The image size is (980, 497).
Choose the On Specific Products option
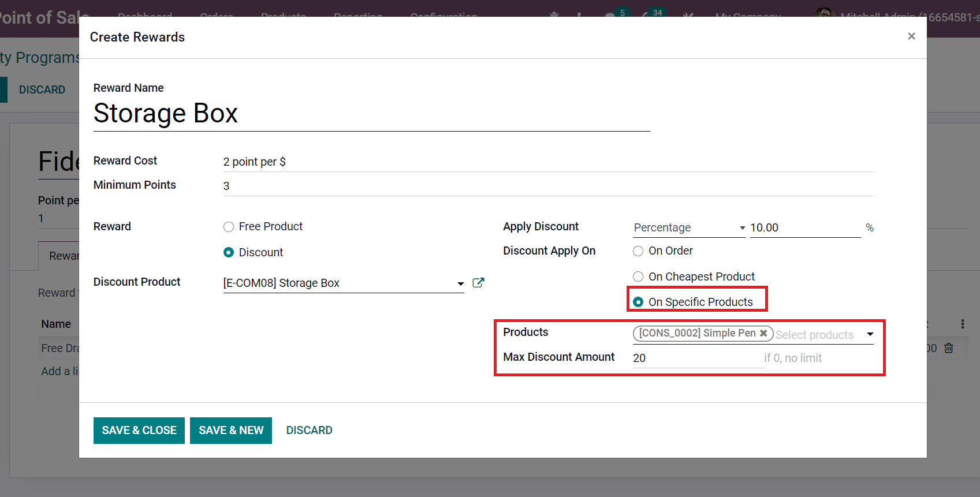[x=638, y=302]
